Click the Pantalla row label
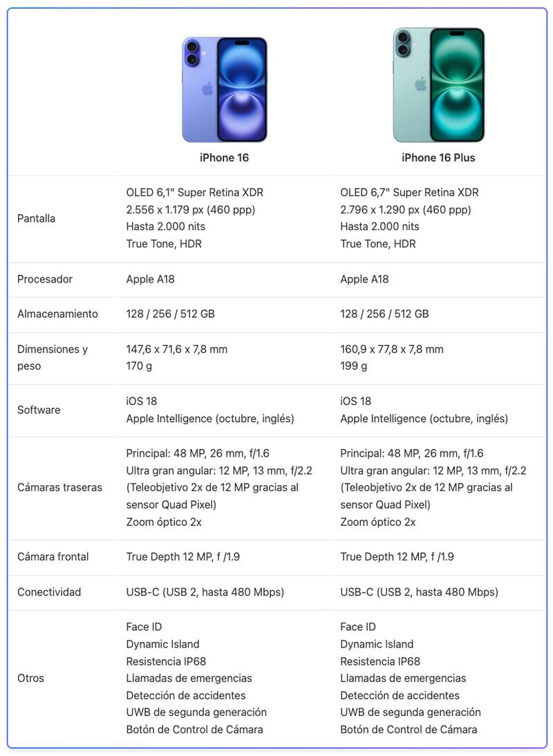This screenshot has height=756, width=553. pyautogui.click(x=36, y=218)
